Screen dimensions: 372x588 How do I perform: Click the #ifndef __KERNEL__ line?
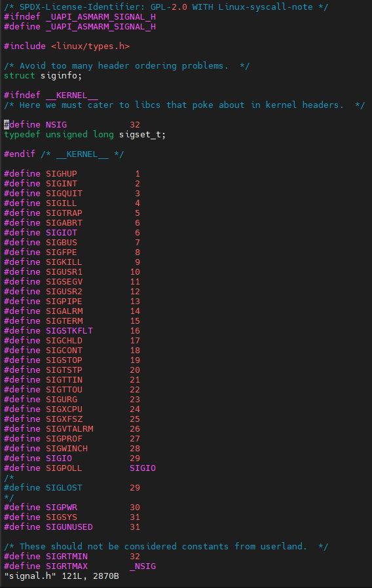click(50, 95)
